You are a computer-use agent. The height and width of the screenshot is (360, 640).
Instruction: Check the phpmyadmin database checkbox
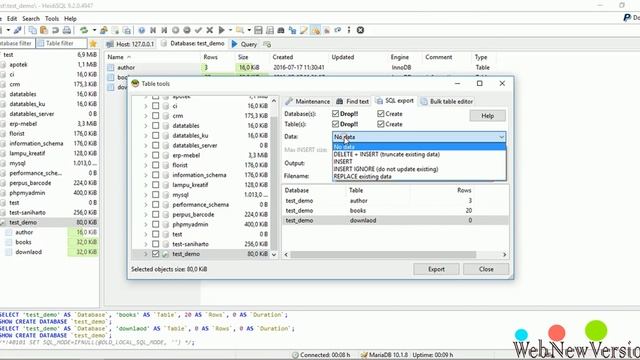pyautogui.click(x=156, y=224)
